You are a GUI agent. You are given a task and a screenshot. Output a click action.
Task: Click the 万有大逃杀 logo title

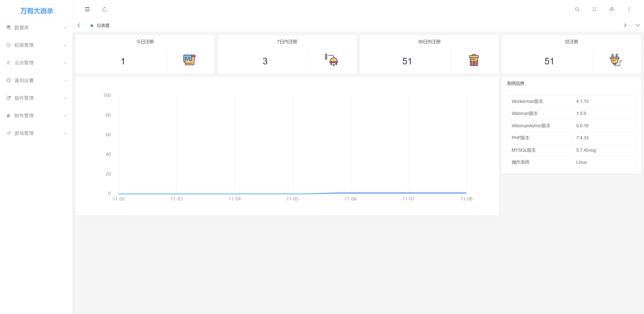pos(37,11)
